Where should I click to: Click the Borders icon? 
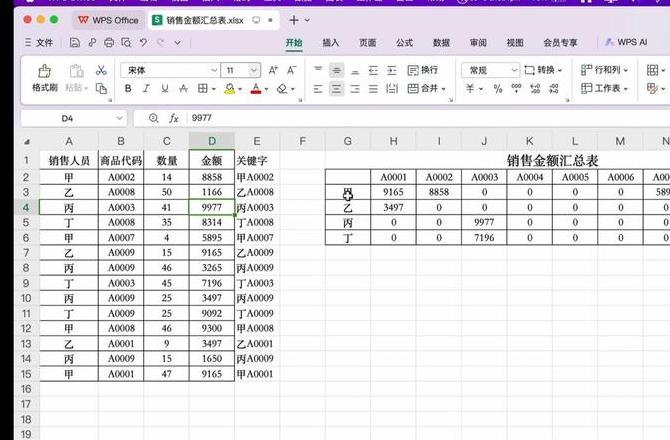tap(203, 88)
